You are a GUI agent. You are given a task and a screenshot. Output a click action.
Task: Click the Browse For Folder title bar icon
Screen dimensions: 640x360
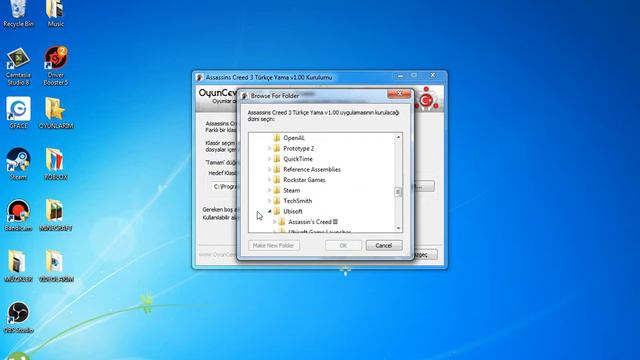(x=244, y=96)
